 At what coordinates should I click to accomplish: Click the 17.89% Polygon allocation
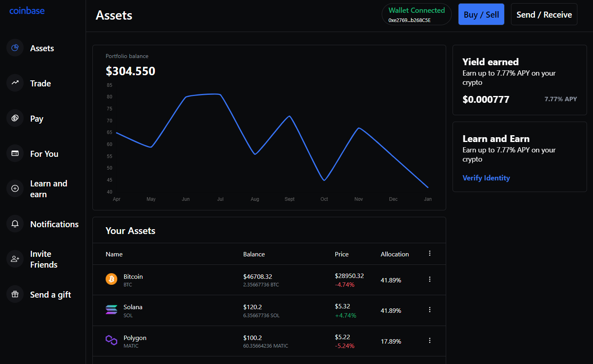point(391,342)
